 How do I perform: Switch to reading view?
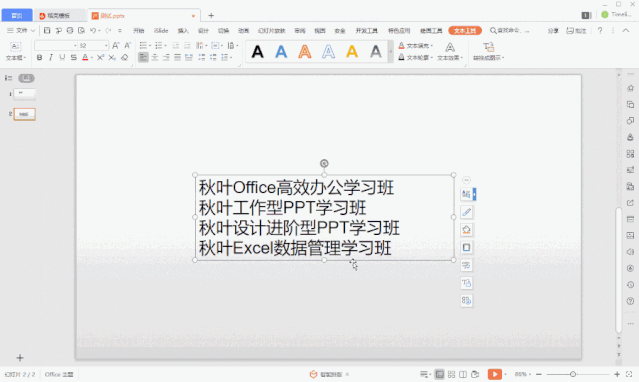pyautogui.click(x=463, y=374)
